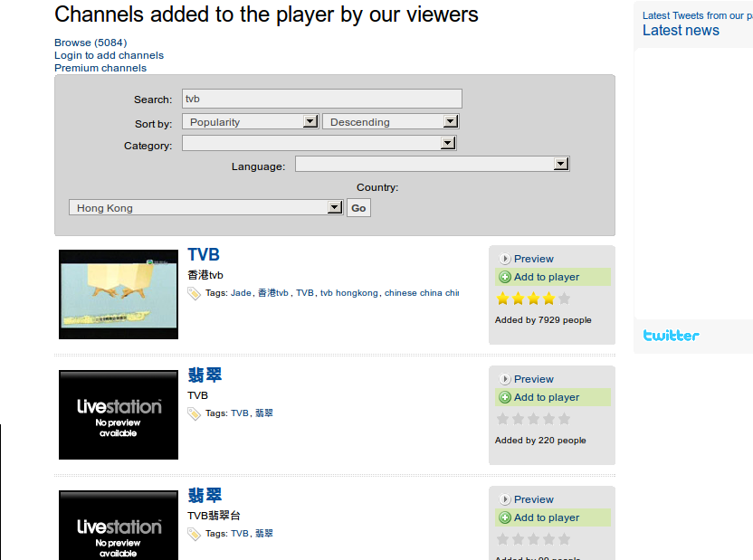This screenshot has width=753, height=560.
Task: Click the Preview play icon for TVB翡翠台 channel
Action: tap(505, 500)
